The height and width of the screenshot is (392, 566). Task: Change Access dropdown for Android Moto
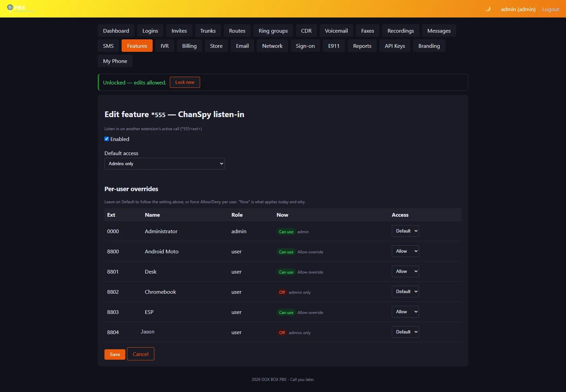(x=405, y=251)
